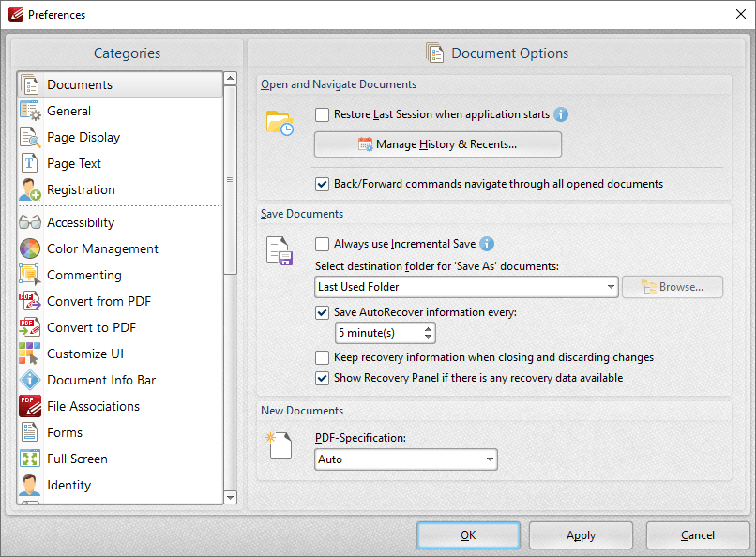Image resolution: width=756 pixels, height=557 pixels.
Task: Go to the Forms category
Action: (120, 432)
